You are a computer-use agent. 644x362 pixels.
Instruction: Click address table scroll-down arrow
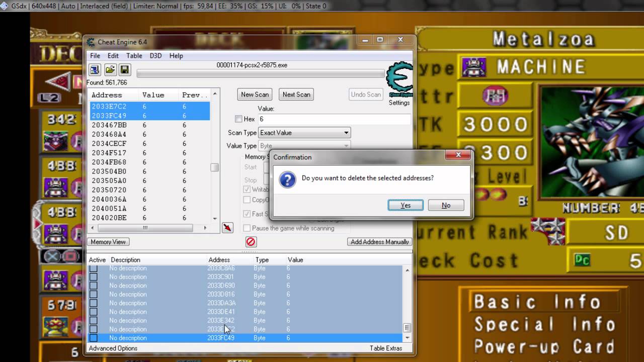coord(407,339)
